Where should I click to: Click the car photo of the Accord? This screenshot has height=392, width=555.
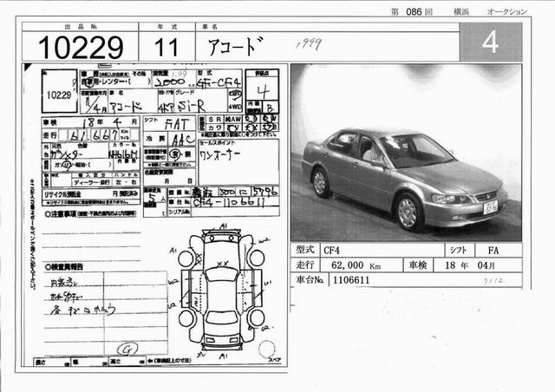406,153
